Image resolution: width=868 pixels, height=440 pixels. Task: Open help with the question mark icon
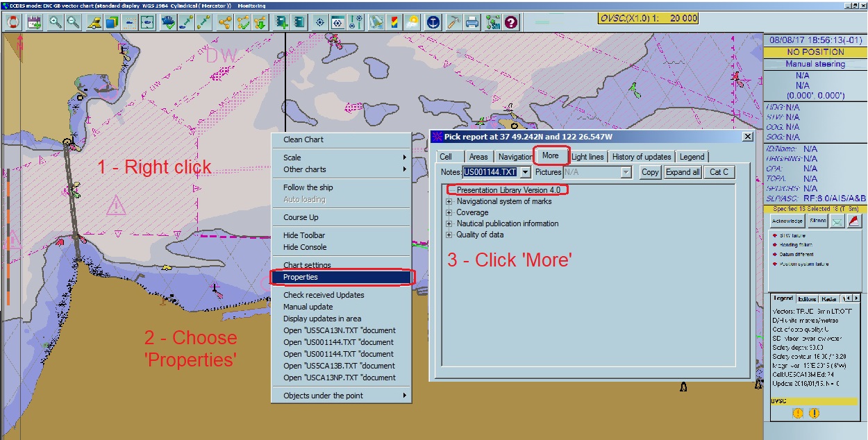tap(512, 22)
